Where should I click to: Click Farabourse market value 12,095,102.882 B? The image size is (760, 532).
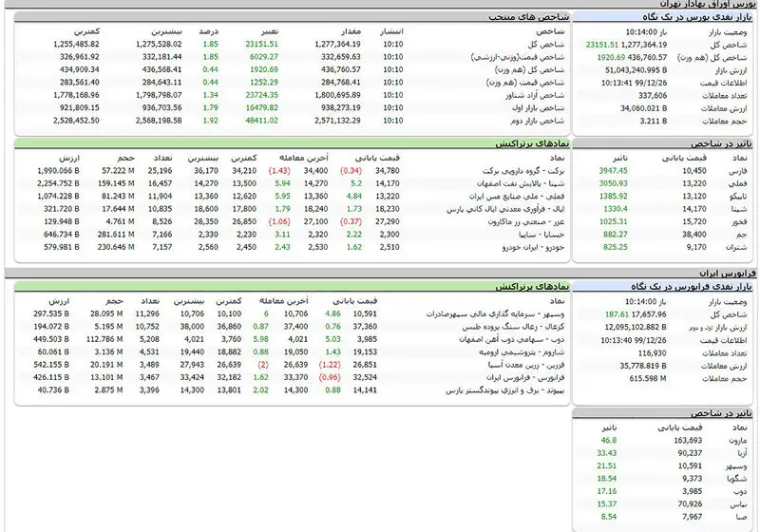click(636, 327)
